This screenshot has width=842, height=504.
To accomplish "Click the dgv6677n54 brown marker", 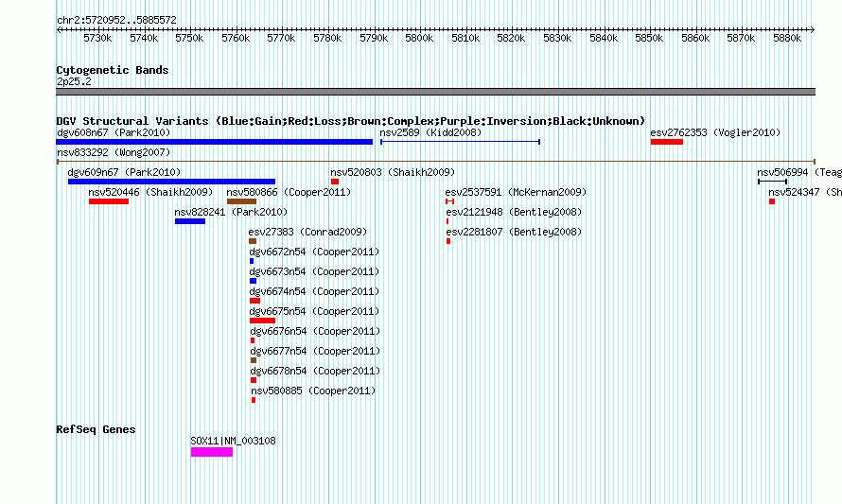I will (254, 360).
